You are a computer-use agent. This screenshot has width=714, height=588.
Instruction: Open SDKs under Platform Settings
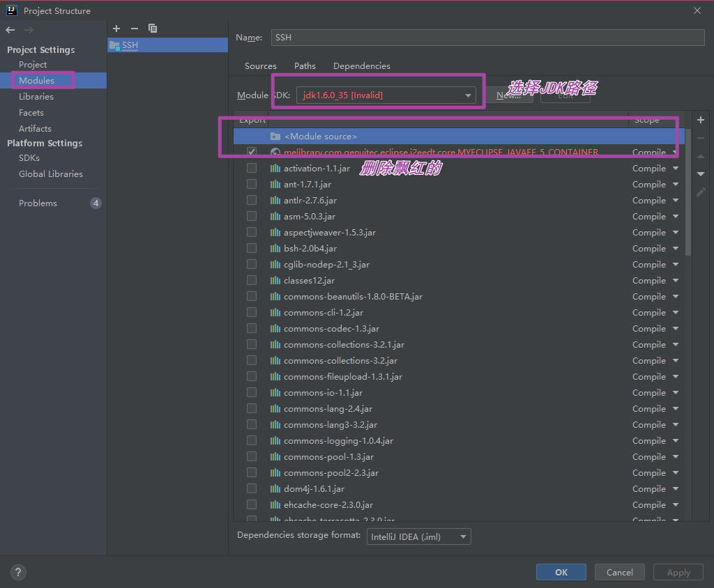point(29,158)
